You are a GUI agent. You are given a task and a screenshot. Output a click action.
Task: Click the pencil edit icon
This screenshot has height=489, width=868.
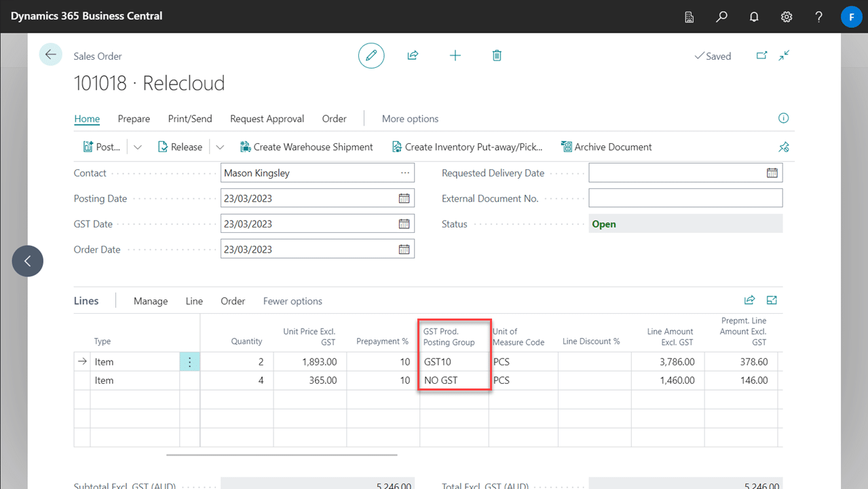(371, 56)
